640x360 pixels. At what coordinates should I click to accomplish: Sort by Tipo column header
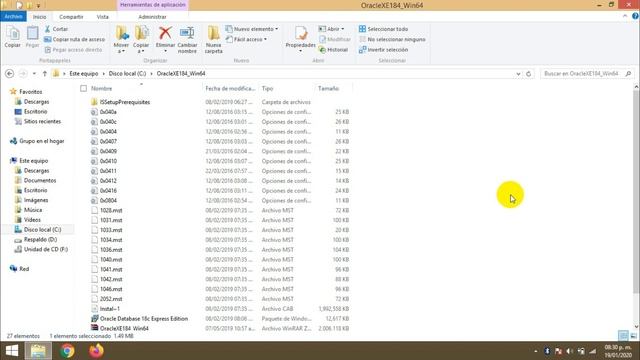(267, 89)
